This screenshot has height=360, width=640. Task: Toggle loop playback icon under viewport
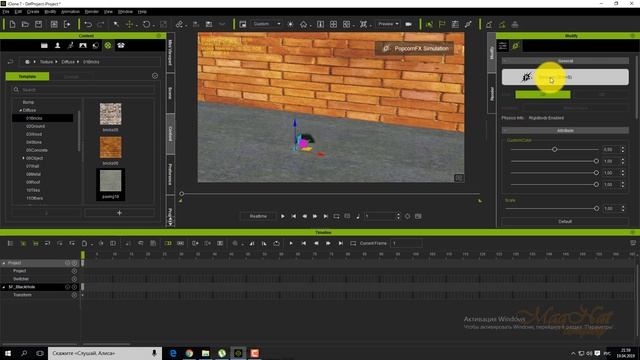pos(336,216)
